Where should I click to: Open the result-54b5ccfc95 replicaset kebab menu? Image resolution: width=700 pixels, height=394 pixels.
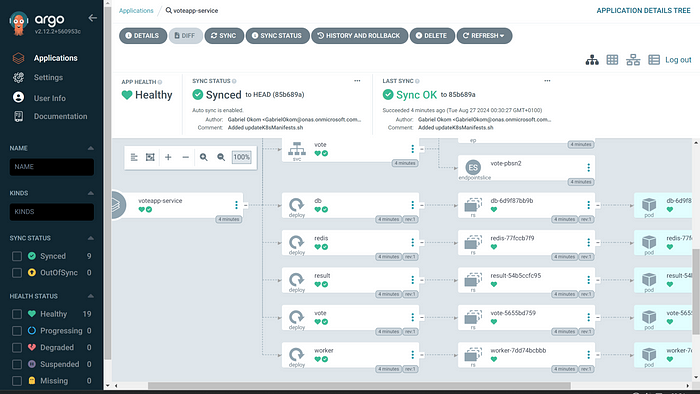point(588,280)
